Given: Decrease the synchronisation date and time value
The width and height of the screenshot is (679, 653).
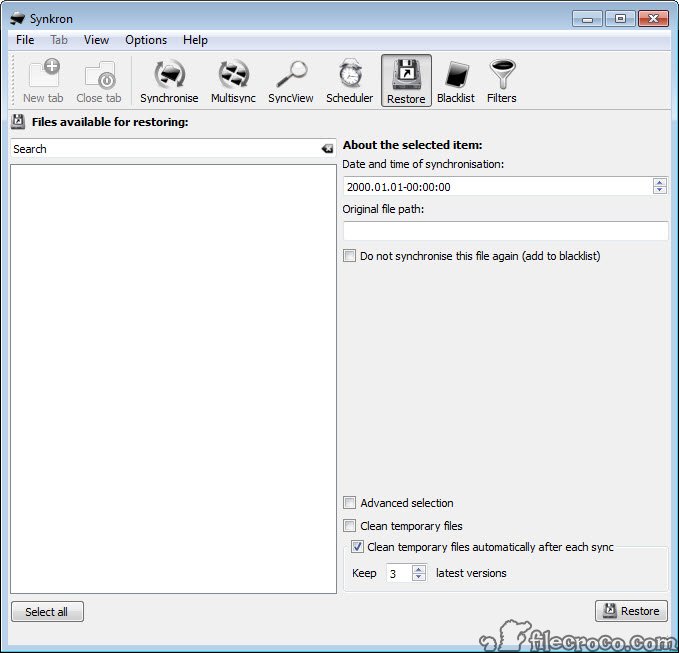Looking at the screenshot, I should click(x=660, y=190).
